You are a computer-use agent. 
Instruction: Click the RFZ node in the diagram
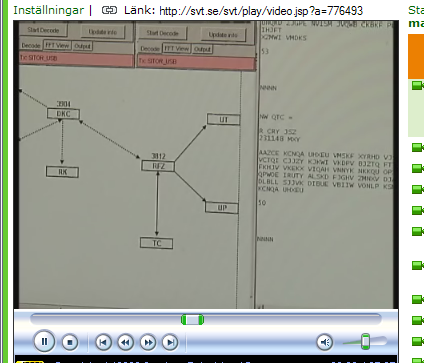(158, 166)
